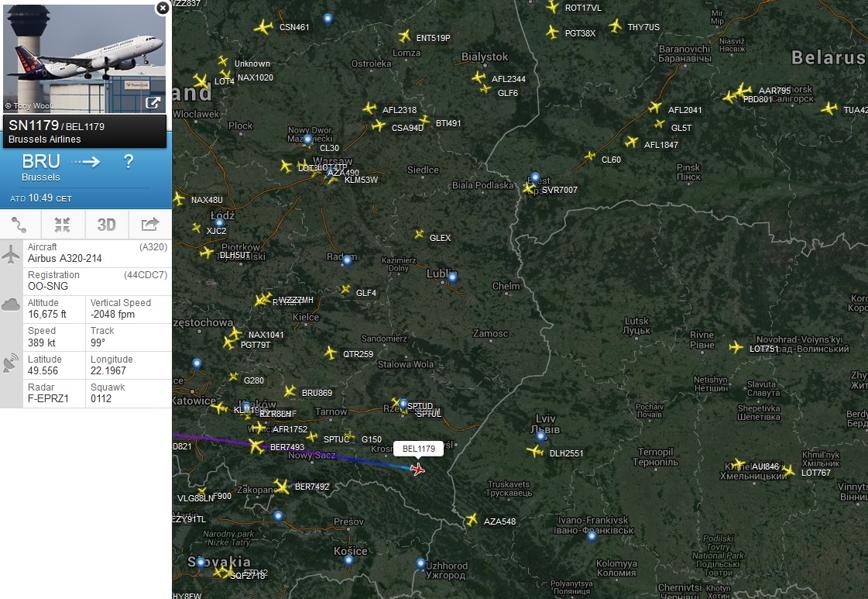Toggle the center-on-aircraft arrows icon
This screenshot has height=599, width=868.
tap(63, 225)
